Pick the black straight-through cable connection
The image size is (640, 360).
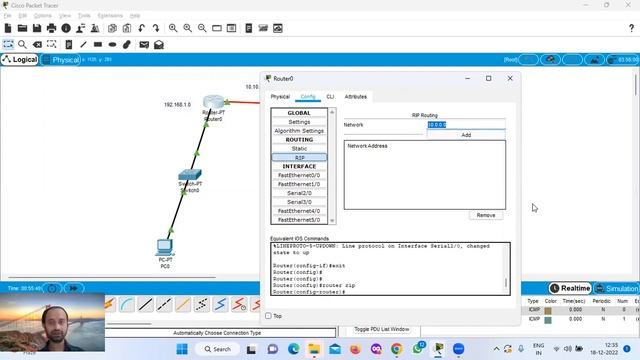145,304
